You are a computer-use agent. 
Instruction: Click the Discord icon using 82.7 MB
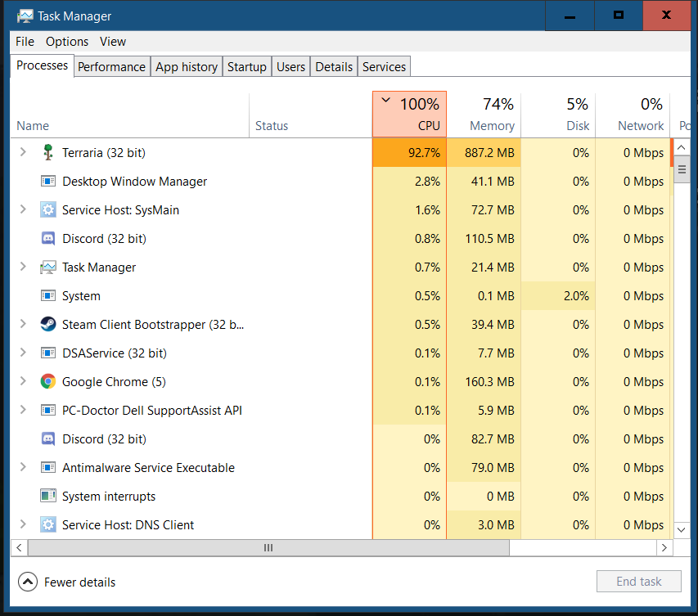[x=48, y=438]
